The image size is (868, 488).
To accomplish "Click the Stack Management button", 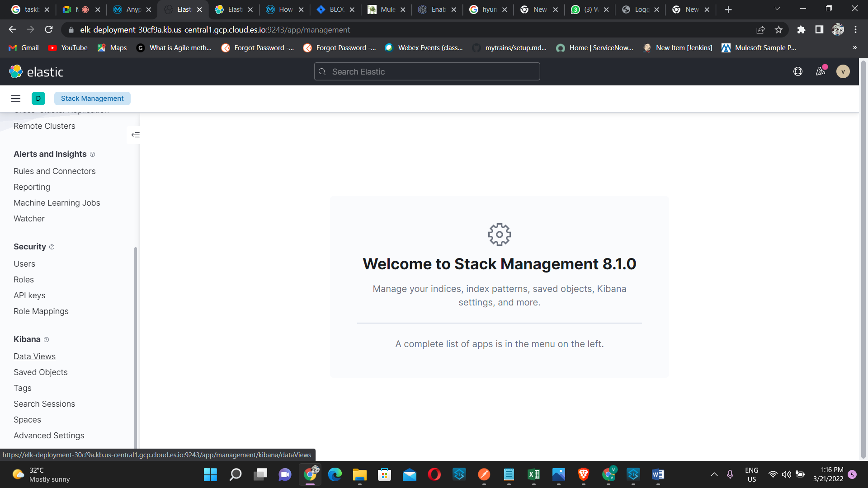I will [92, 99].
